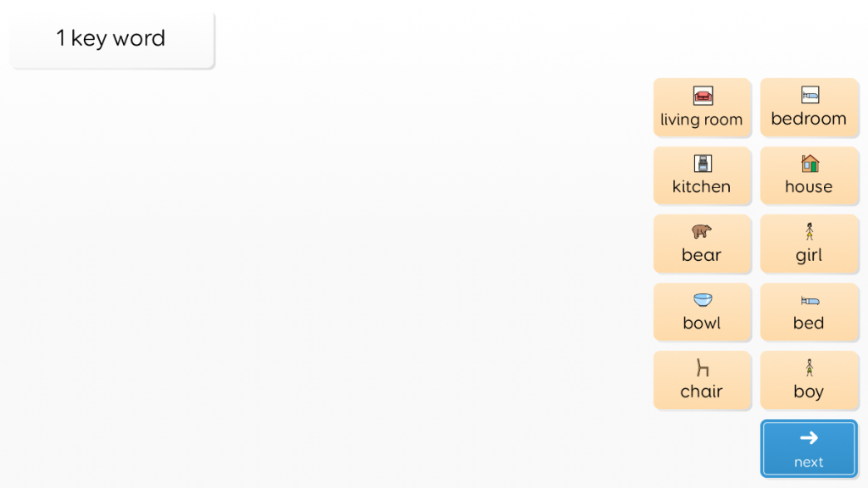Click the kitchen stove icon

tap(703, 164)
